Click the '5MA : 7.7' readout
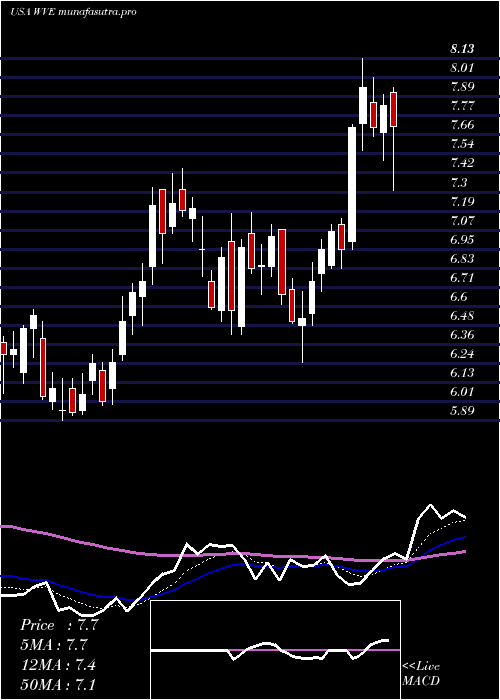Screen dimensions: 500x700 point(54,645)
